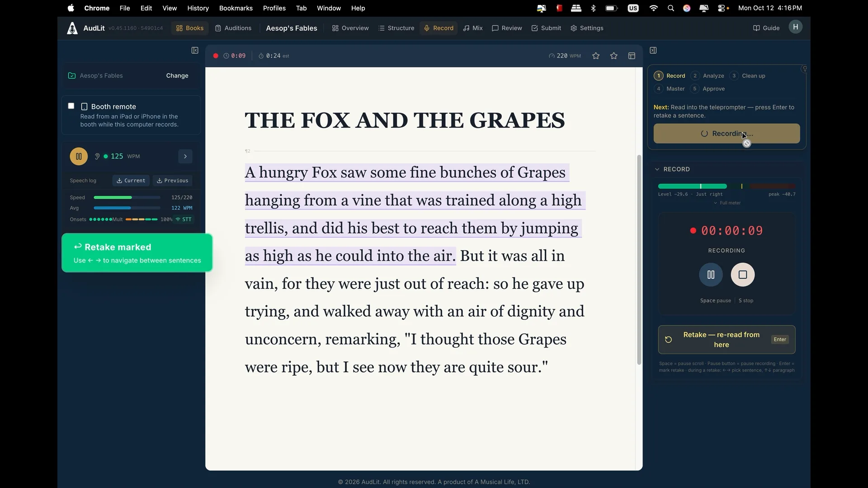The height and width of the screenshot is (488, 868).
Task: Open the Books section
Action: click(x=190, y=28)
